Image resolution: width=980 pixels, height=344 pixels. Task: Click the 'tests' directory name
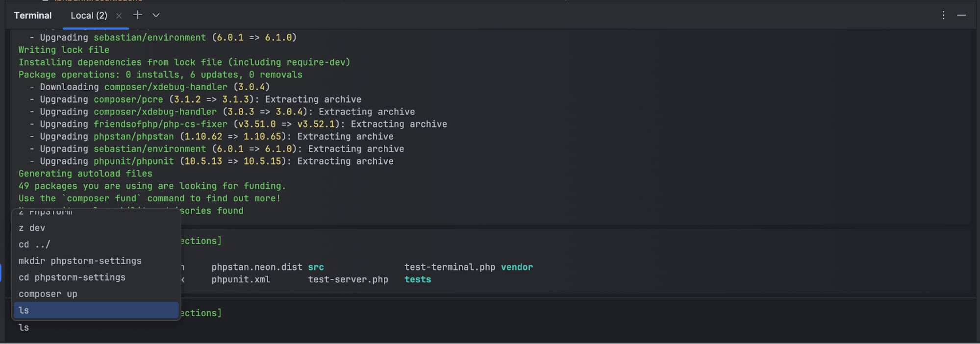point(418,279)
